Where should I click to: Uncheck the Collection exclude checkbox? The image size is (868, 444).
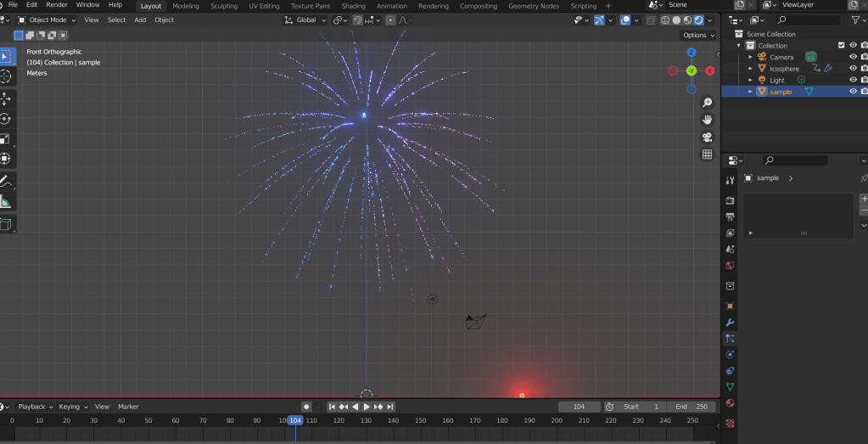pos(841,46)
